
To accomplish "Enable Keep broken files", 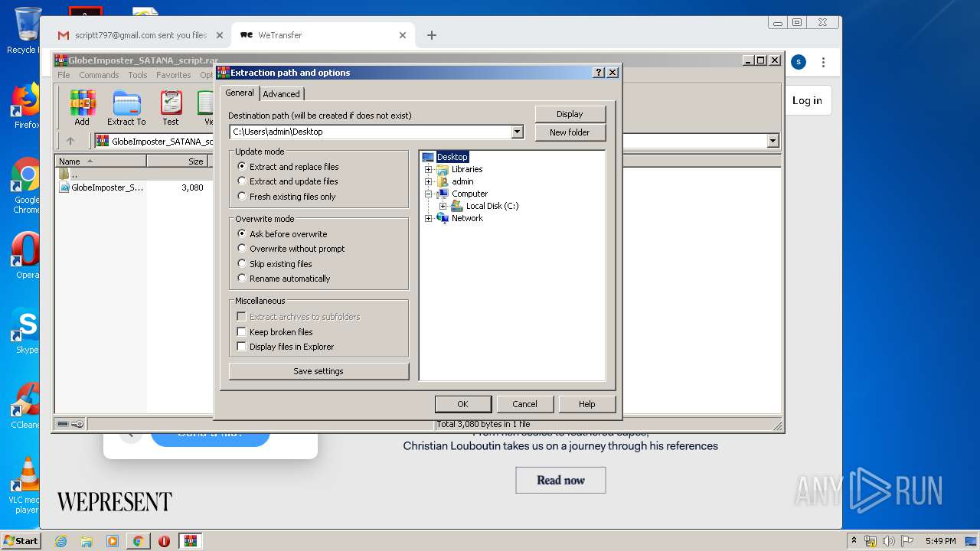I will click(275, 332).
